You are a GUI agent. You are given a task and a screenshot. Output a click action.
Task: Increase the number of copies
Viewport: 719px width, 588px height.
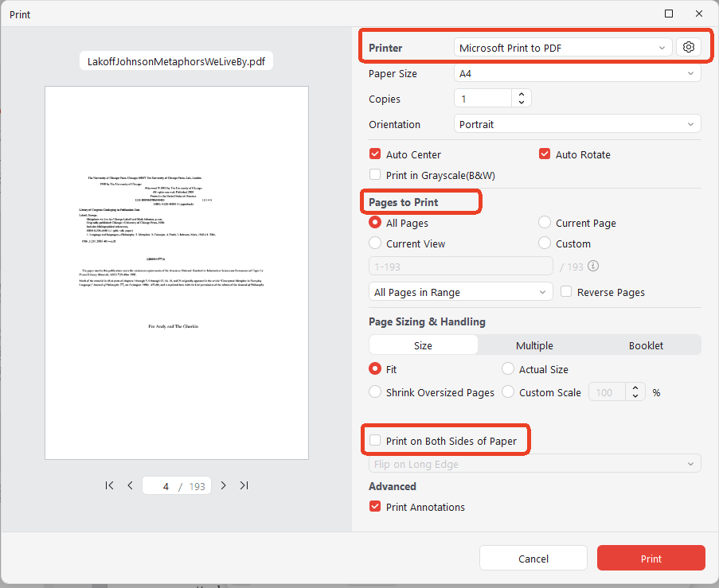coord(522,94)
